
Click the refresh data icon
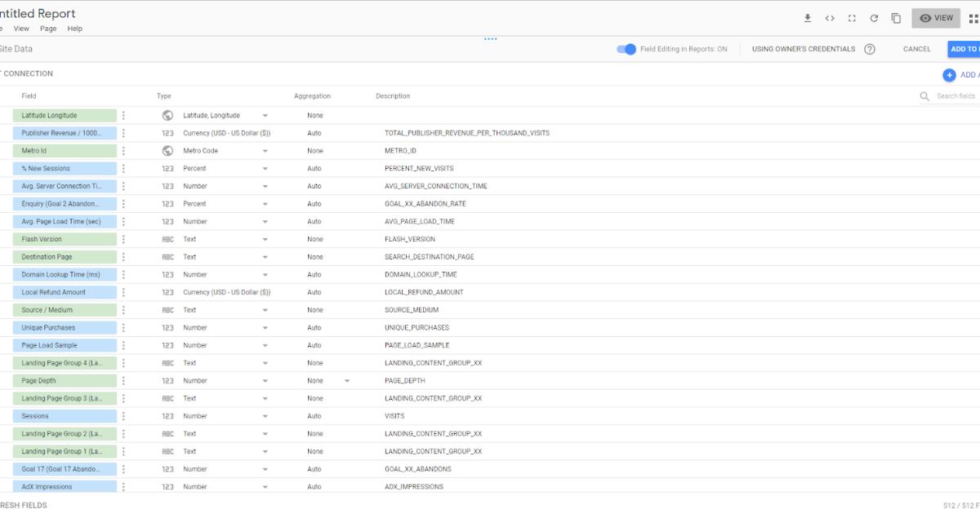[874, 18]
